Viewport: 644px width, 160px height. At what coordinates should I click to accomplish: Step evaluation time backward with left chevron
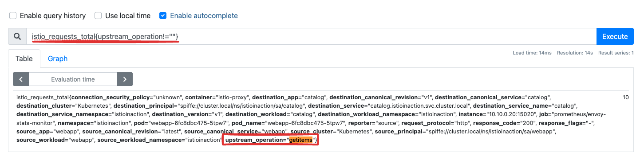pos(21,79)
